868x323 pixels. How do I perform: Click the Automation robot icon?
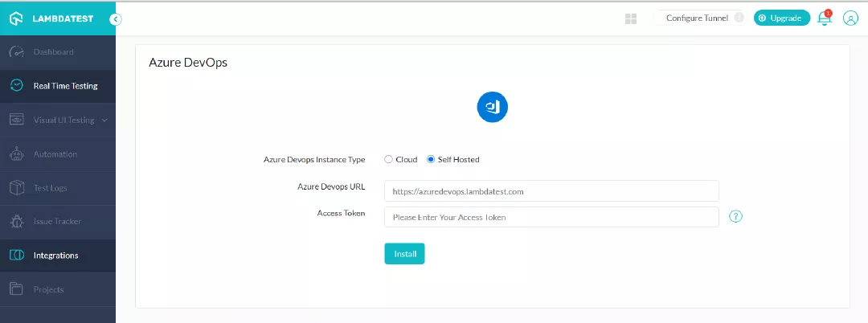click(x=17, y=153)
